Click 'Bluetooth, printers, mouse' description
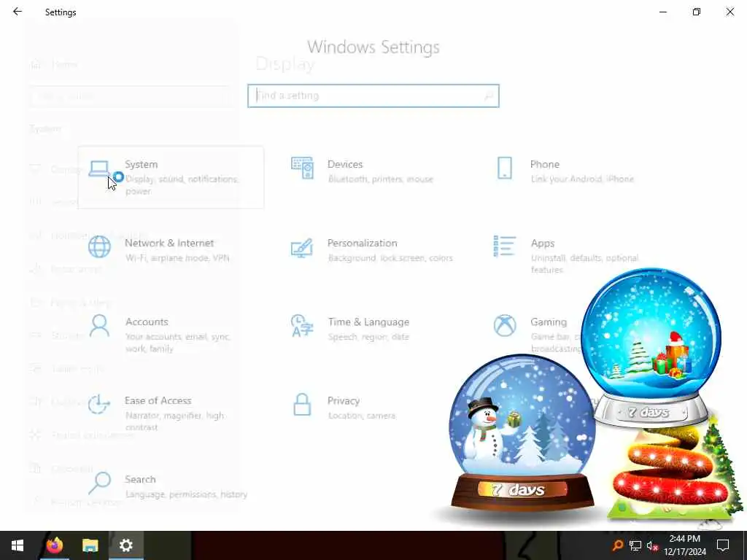Image resolution: width=747 pixels, height=560 pixels. [x=381, y=179]
